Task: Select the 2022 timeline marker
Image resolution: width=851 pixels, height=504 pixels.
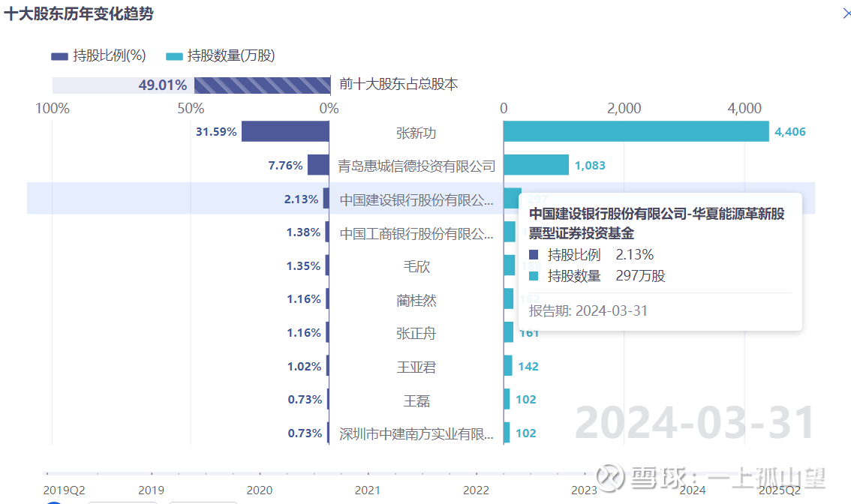Action: [476, 490]
